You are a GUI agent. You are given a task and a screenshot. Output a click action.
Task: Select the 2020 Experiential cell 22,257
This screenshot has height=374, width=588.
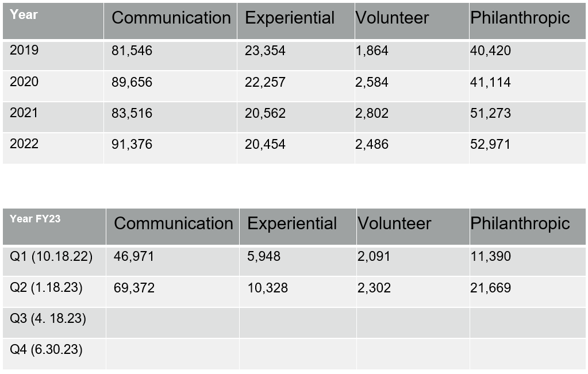tap(265, 82)
